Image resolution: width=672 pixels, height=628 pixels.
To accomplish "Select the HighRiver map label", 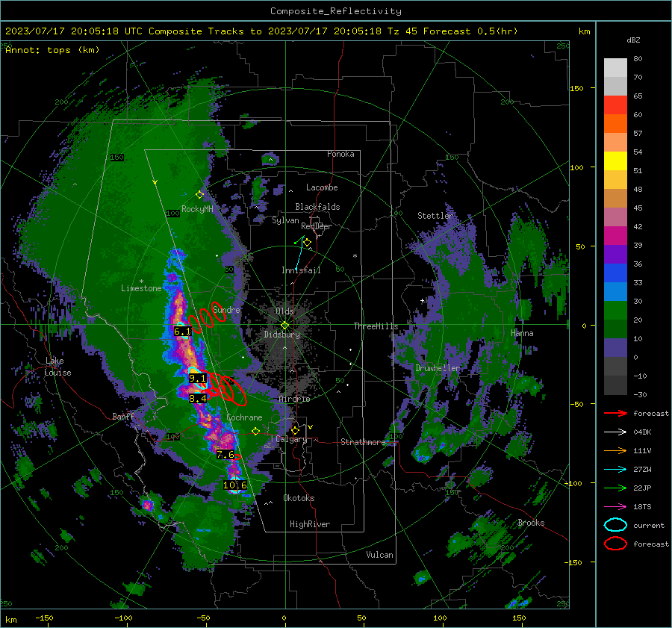I will (x=310, y=524).
